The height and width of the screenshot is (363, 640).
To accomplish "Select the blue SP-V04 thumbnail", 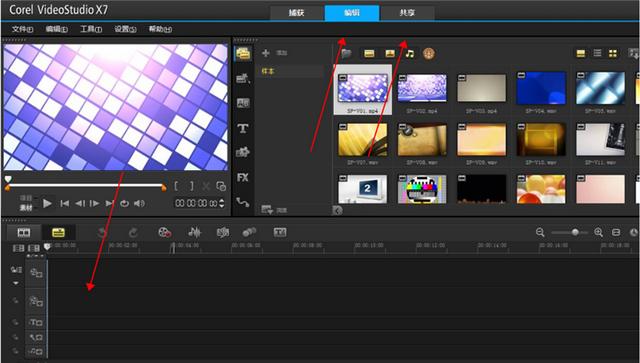I will click(541, 88).
